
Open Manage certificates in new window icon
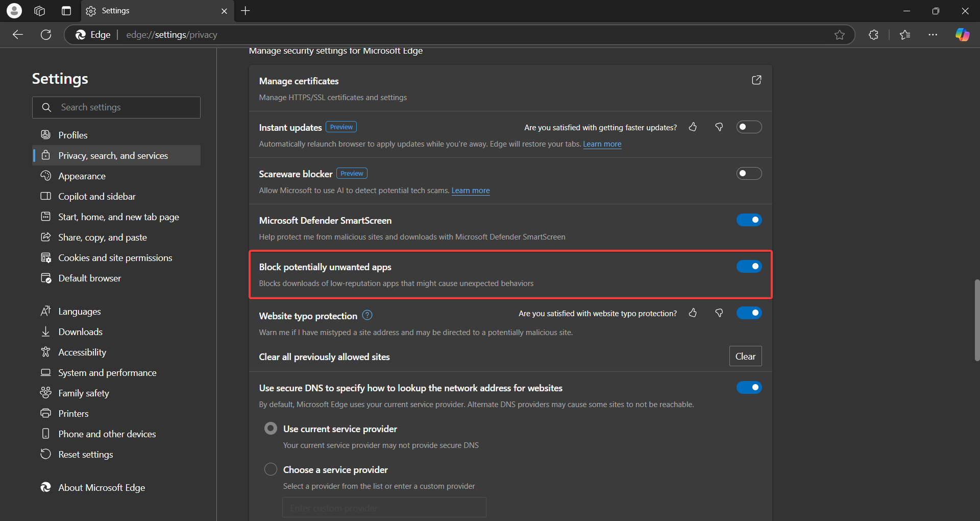click(x=756, y=80)
